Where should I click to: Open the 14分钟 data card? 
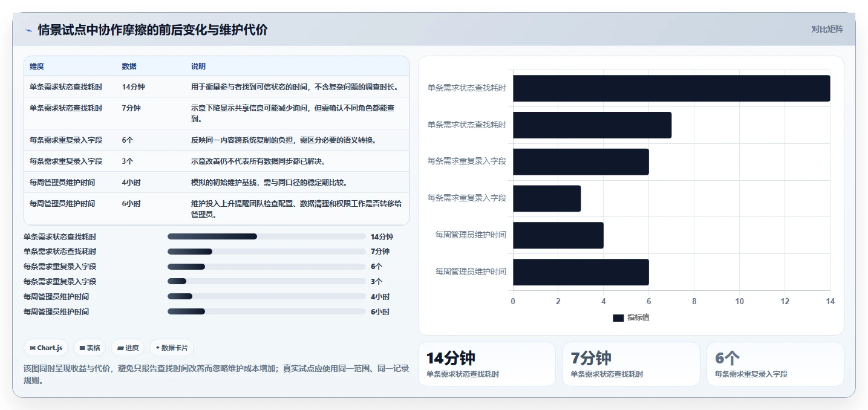486,364
